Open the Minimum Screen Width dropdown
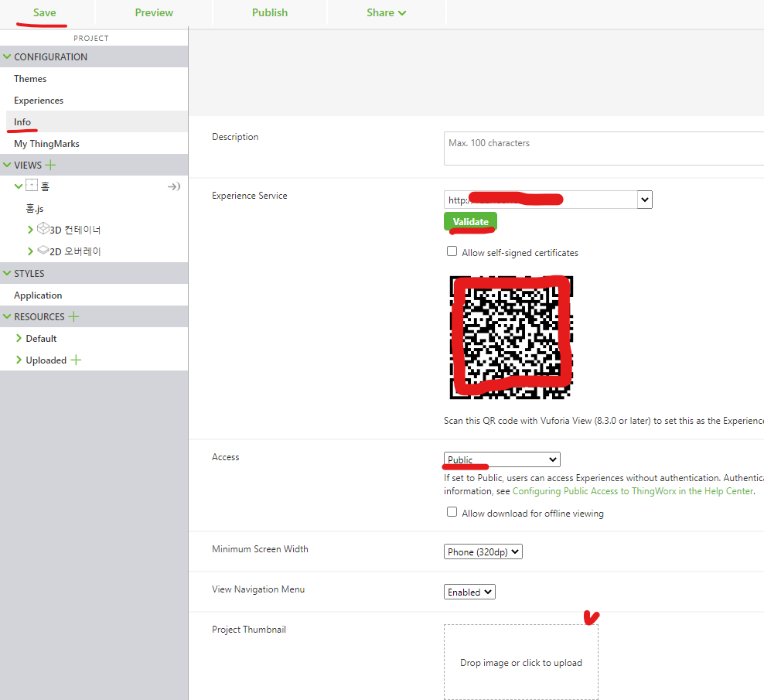The image size is (764, 700). click(x=483, y=551)
